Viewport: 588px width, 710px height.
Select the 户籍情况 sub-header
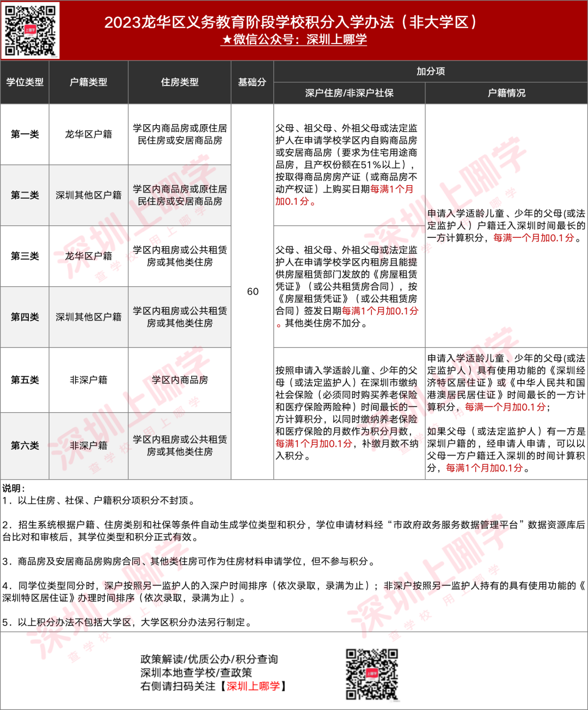tap(506, 93)
